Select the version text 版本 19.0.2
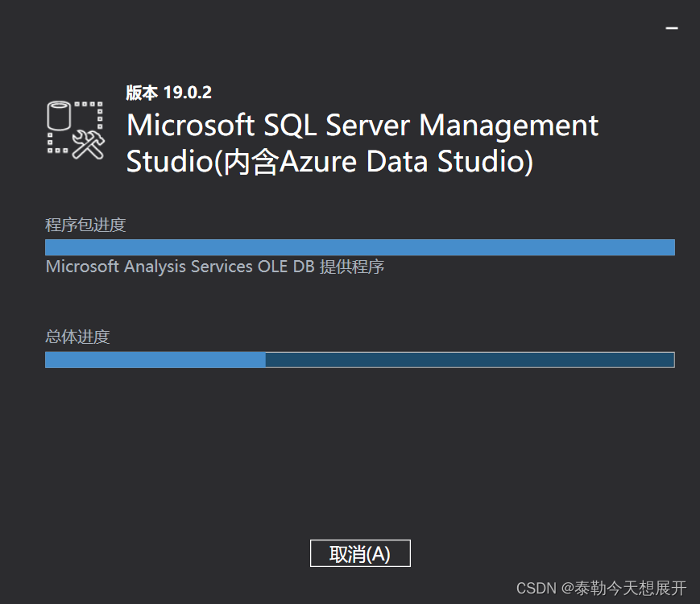 coord(168,93)
